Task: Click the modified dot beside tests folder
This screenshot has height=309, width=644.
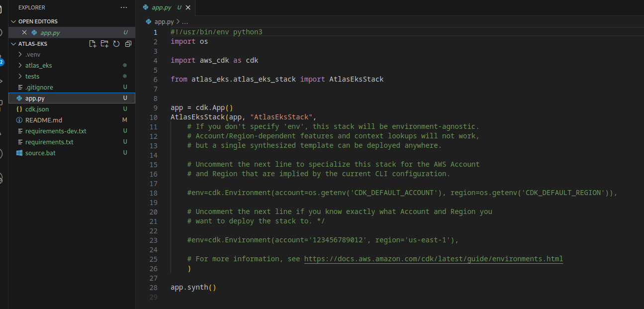Action: (125, 76)
